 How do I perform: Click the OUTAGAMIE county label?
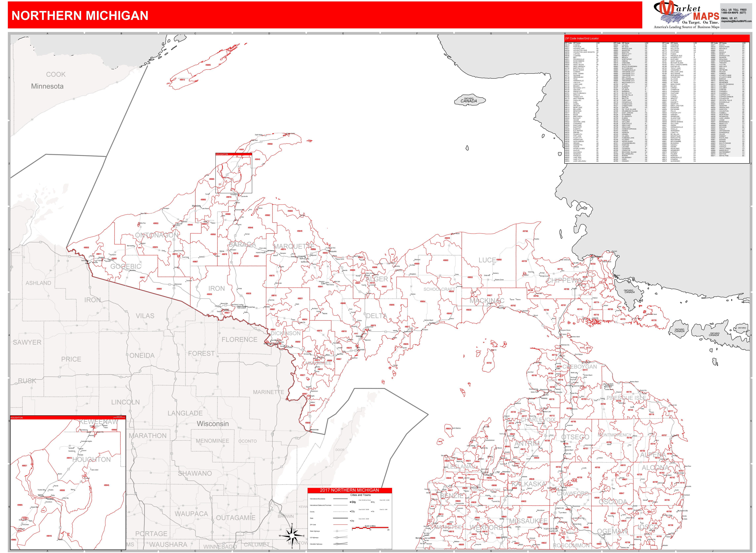[236, 518]
